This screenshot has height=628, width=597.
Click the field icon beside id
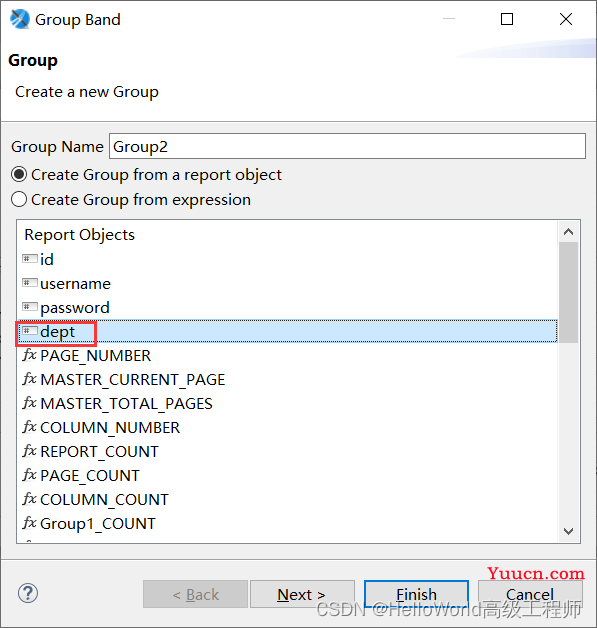click(30, 259)
